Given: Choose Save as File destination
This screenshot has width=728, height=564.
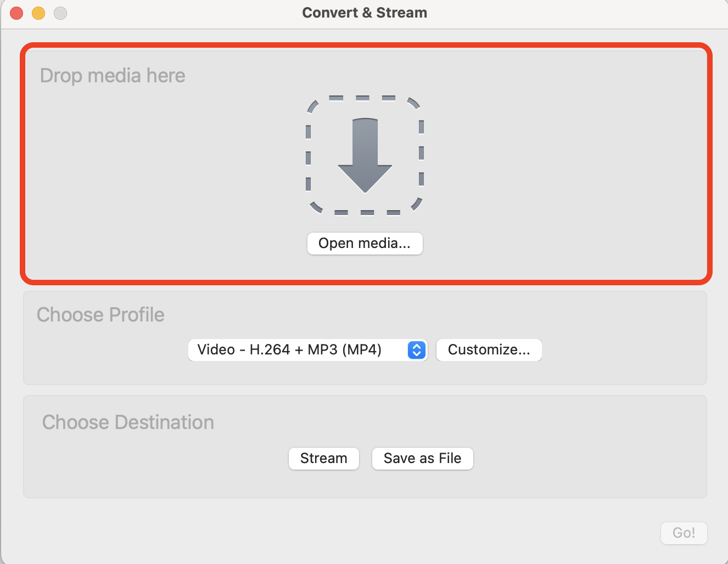Looking at the screenshot, I should (422, 458).
